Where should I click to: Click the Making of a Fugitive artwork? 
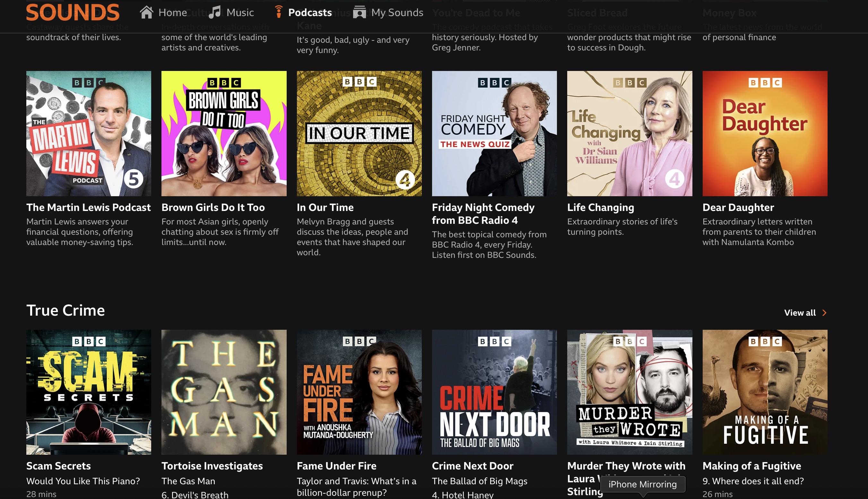tap(765, 392)
